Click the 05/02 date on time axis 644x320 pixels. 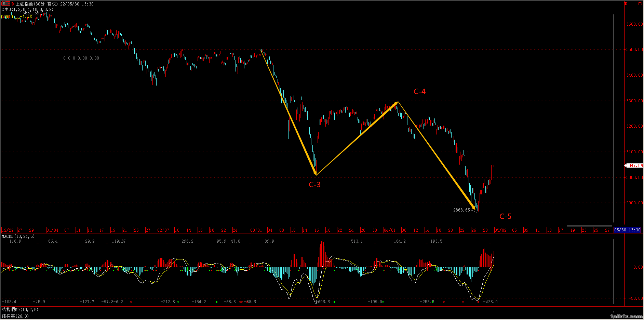pos(501,230)
